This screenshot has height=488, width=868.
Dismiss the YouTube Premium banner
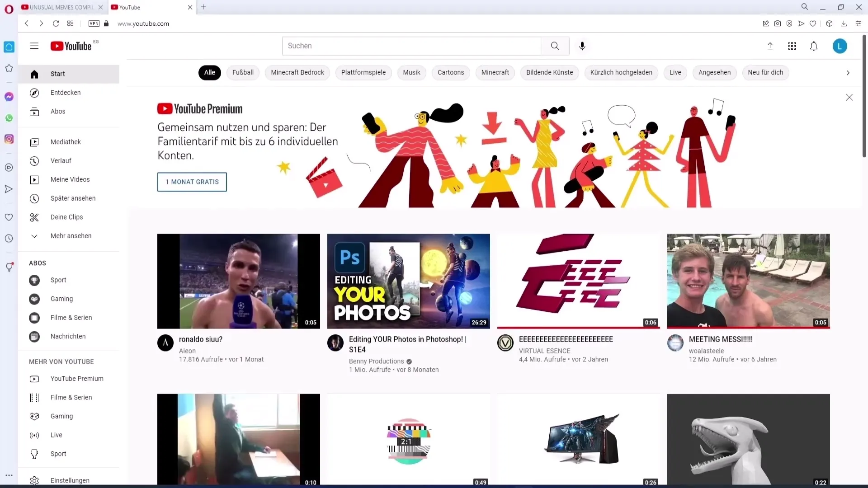tap(849, 97)
